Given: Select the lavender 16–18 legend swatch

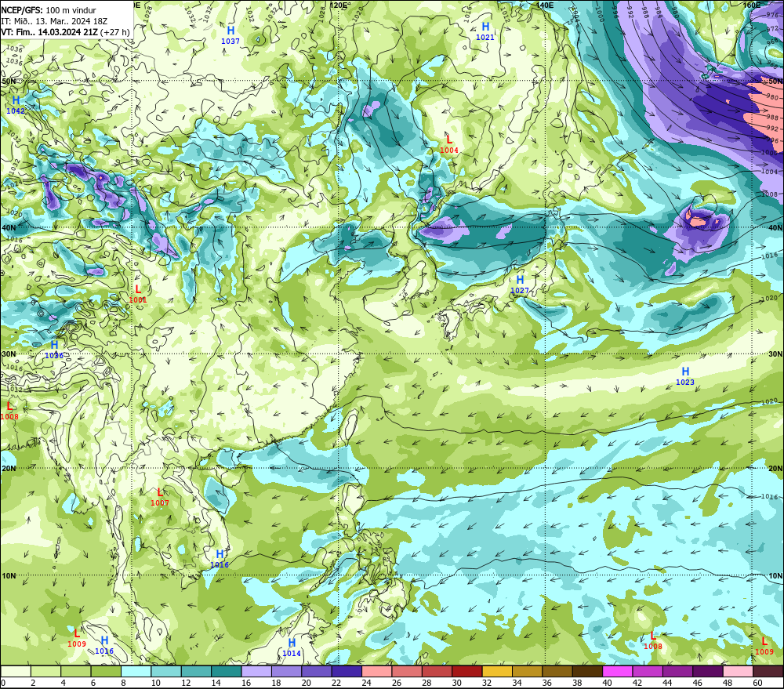Looking at the screenshot, I should point(256,671).
